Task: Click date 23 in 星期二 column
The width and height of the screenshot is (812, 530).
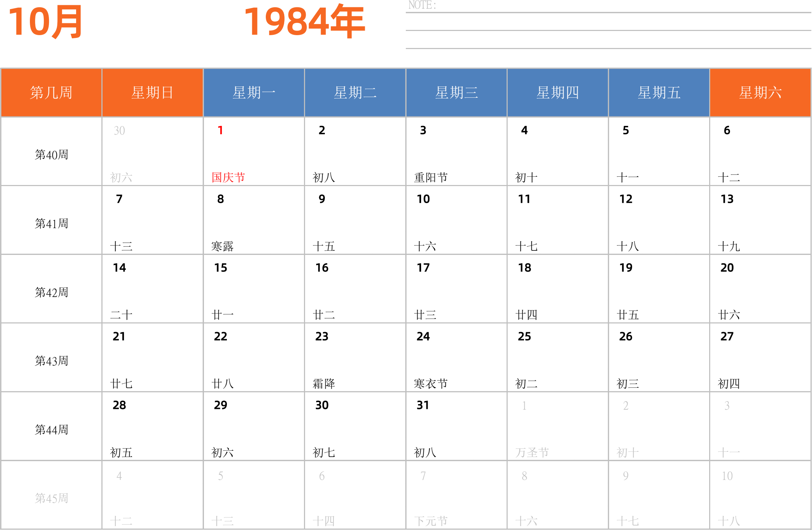Action: pyautogui.click(x=322, y=336)
